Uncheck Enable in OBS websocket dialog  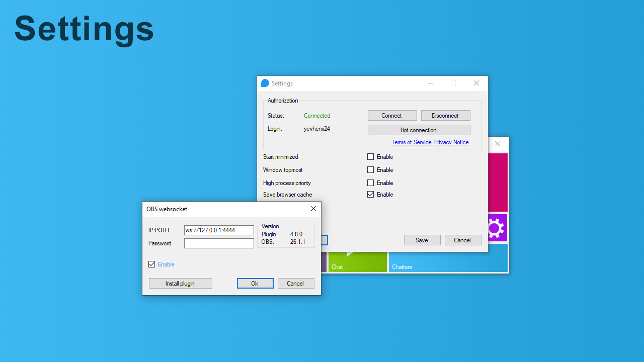(x=151, y=264)
